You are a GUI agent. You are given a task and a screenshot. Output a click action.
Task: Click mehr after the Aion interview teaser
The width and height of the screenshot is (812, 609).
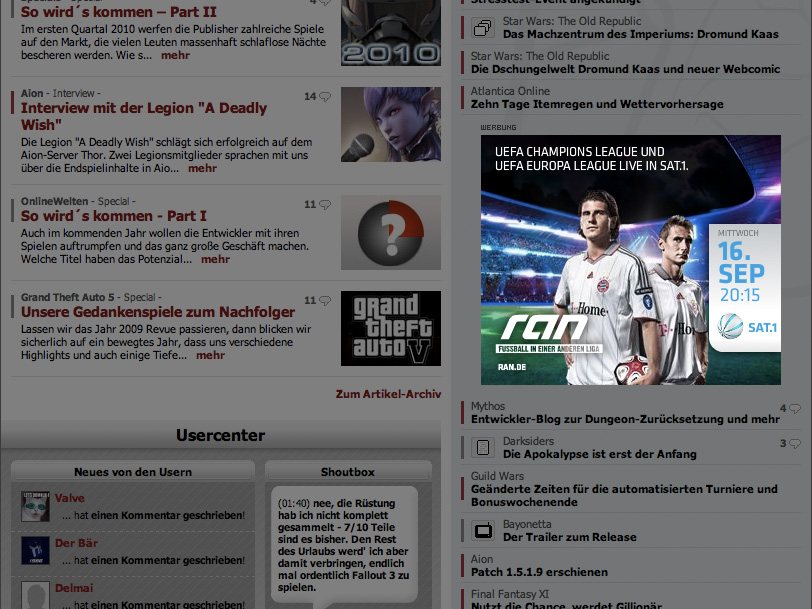[x=202, y=168]
